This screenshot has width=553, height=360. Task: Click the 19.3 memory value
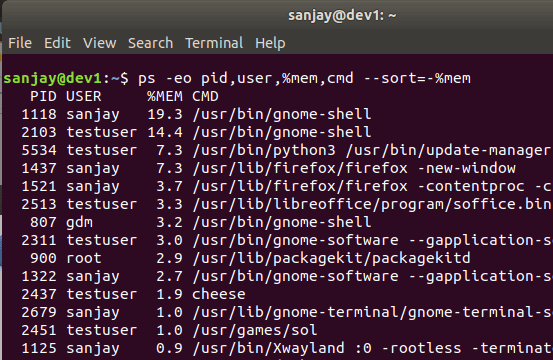click(x=165, y=114)
